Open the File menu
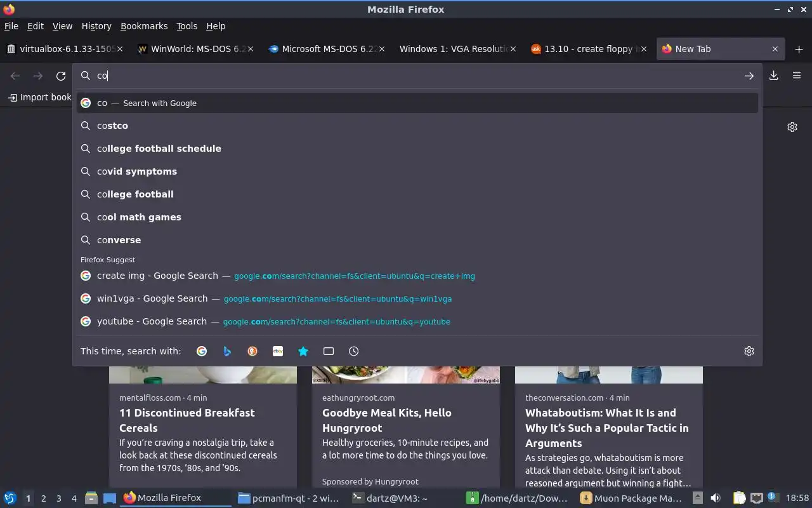Image resolution: width=812 pixels, height=508 pixels. click(x=11, y=26)
